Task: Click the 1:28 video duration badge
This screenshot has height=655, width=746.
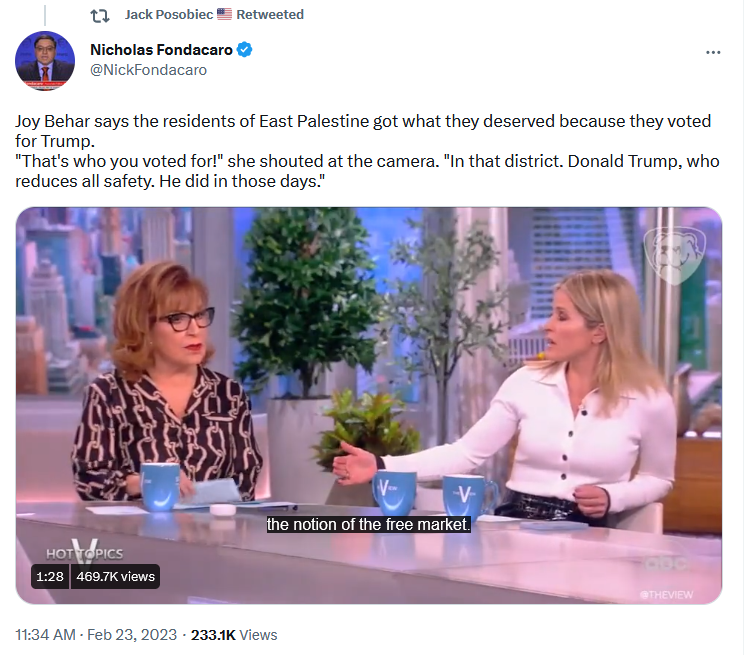Action: click(50, 577)
